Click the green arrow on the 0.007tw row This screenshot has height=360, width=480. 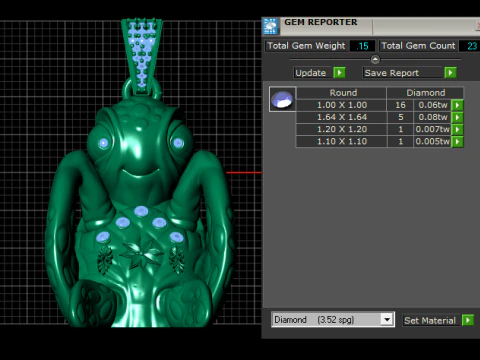point(457,129)
